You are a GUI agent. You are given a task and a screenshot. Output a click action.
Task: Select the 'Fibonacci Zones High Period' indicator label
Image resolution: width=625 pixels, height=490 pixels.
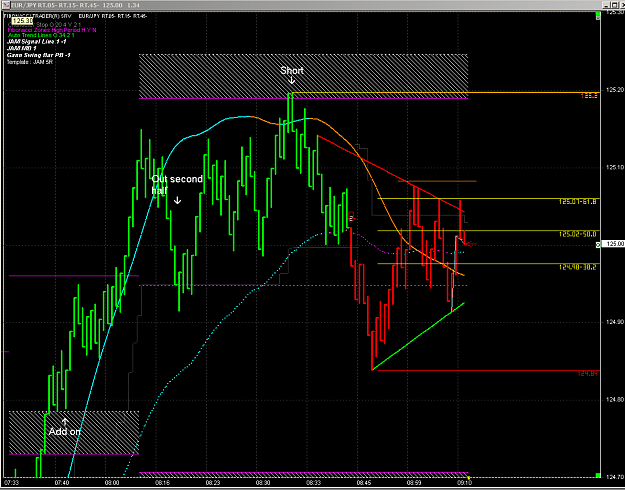coord(52,30)
